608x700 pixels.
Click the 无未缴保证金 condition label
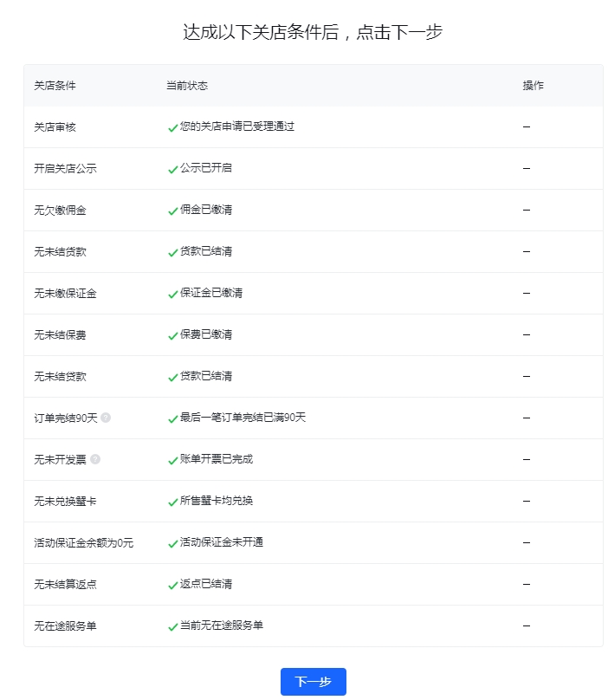click(65, 294)
